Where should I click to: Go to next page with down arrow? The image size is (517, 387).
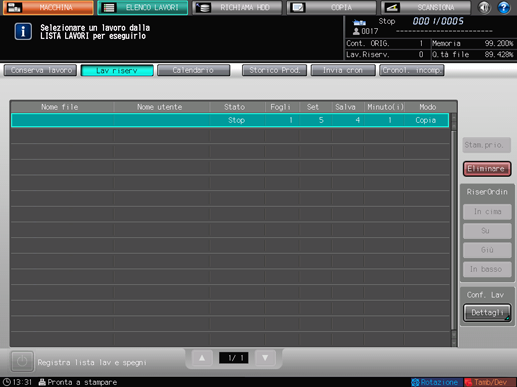(265, 358)
